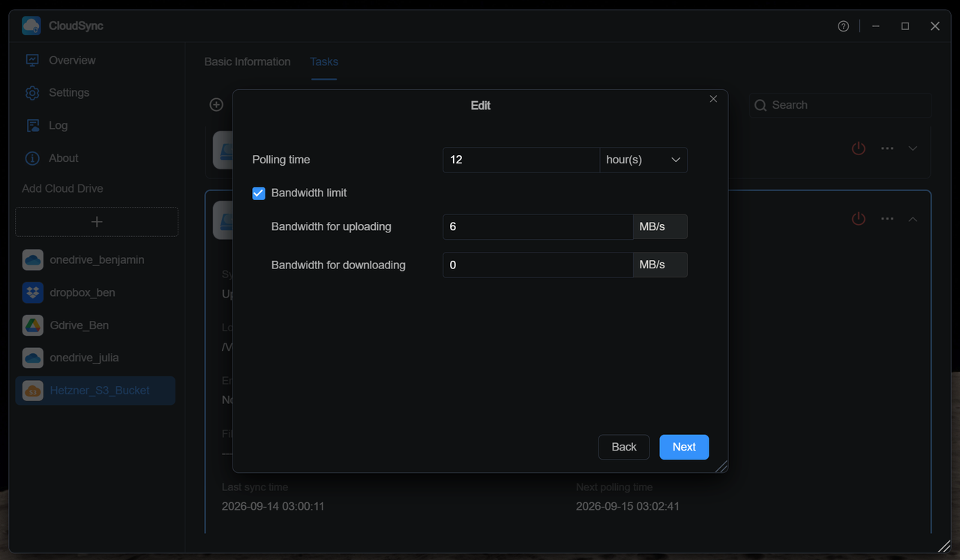
Task: Switch to the Tasks tab
Action: click(x=324, y=61)
